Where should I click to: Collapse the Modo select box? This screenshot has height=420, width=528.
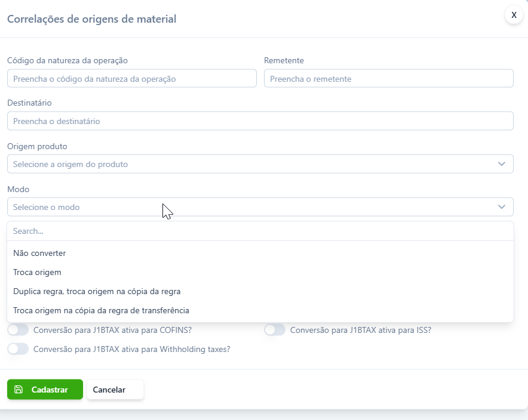click(260, 207)
